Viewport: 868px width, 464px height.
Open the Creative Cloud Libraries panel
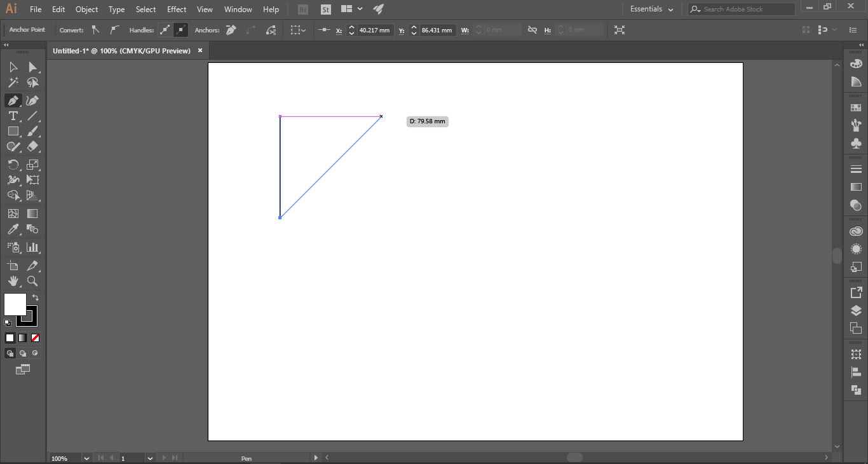tap(856, 230)
